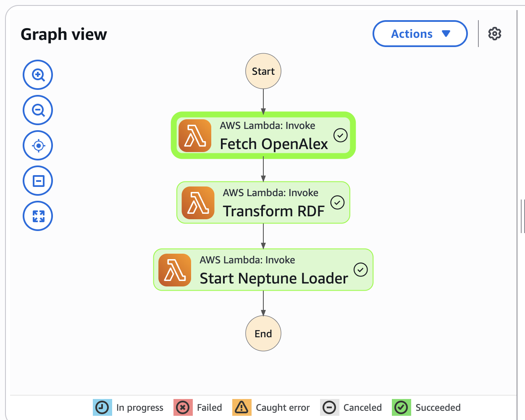525x420 pixels.
Task: Click the Canceled legend icon
Action: 330,407
